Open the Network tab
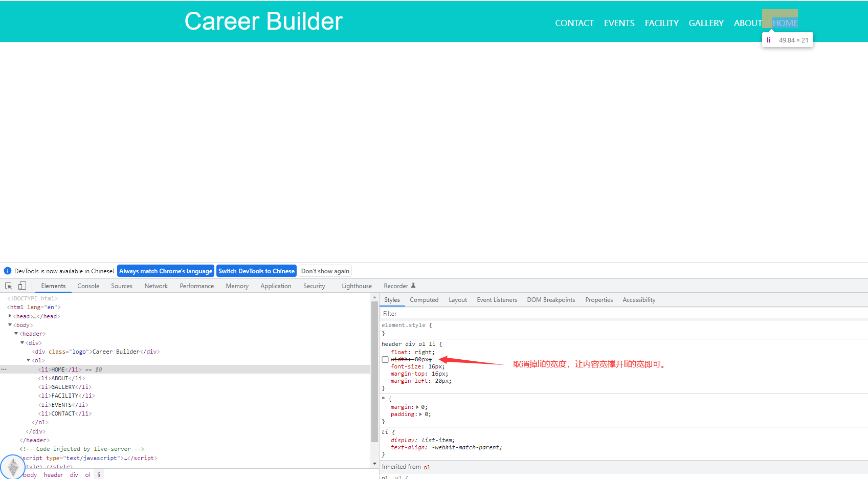The image size is (868, 479). [x=156, y=286]
